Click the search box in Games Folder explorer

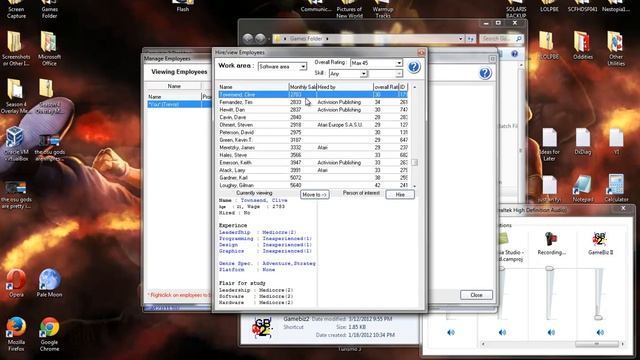501,39
